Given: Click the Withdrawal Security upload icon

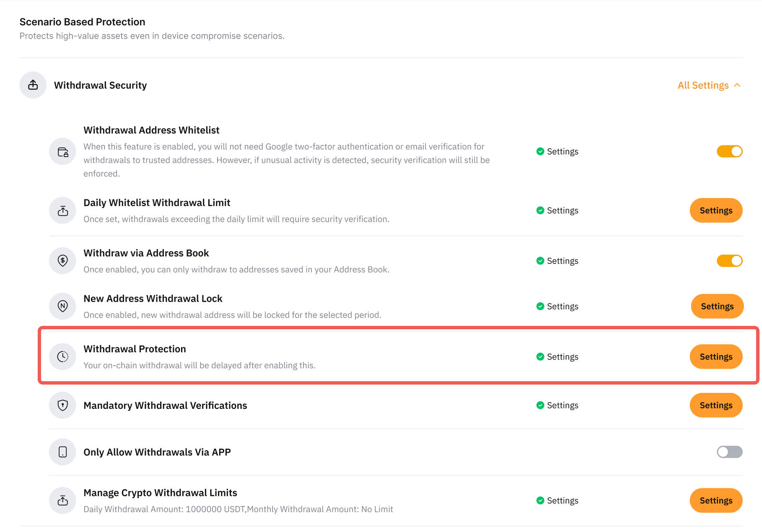Looking at the screenshot, I should (x=33, y=85).
